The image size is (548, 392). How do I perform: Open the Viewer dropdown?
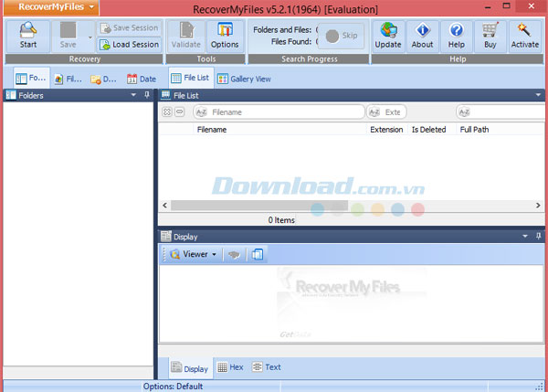point(193,254)
